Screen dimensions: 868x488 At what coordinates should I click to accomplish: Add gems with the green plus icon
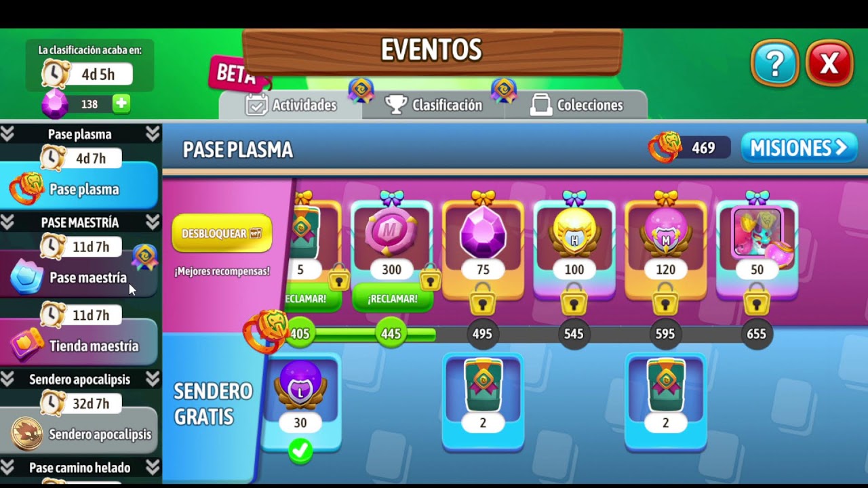(121, 104)
